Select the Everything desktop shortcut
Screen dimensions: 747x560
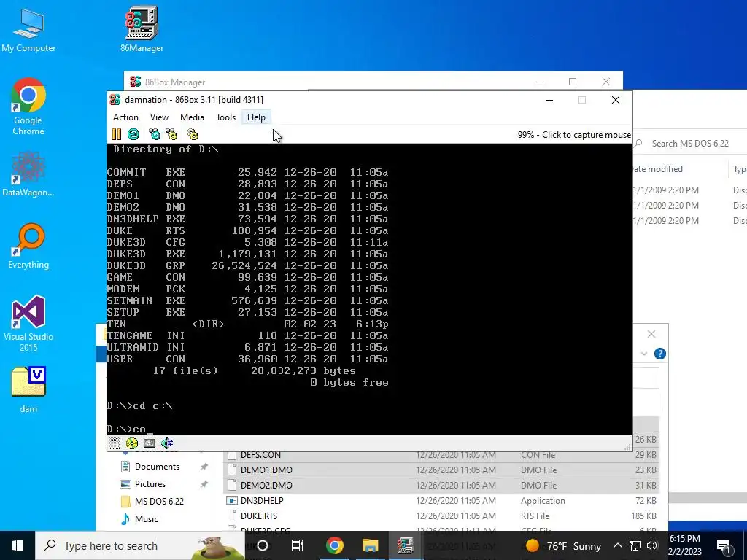(x=28, y=246)
